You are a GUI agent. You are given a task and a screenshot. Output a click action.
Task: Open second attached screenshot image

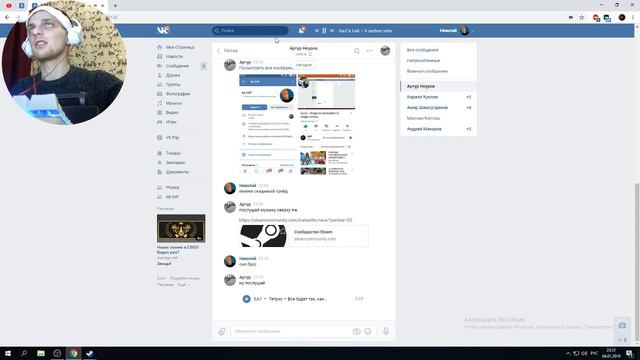click(327, 124)
